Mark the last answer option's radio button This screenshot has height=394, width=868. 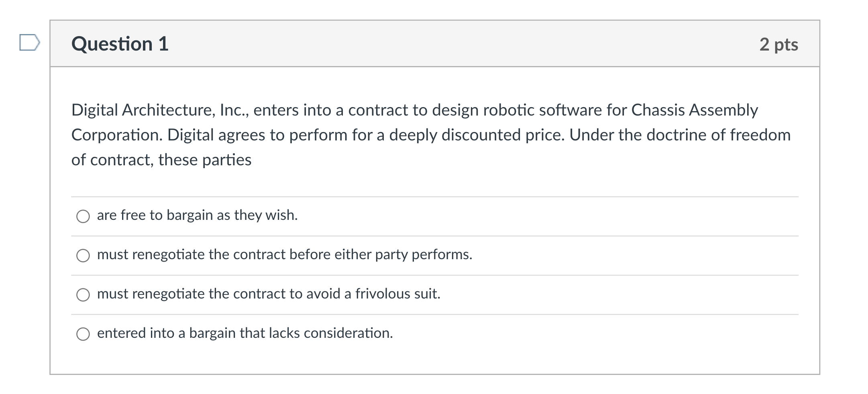tap(83, 333)
